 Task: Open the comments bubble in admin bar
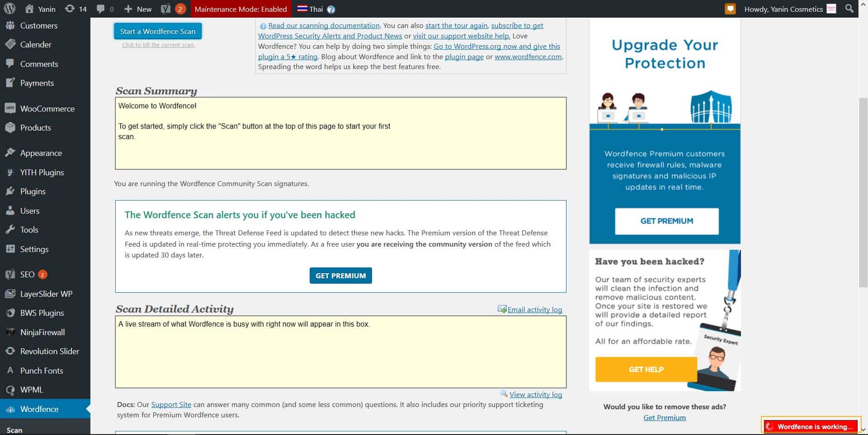click(100, 9)
